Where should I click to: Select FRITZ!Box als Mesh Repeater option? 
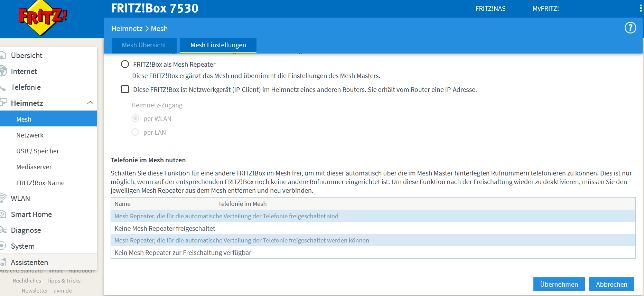[125, 64]
